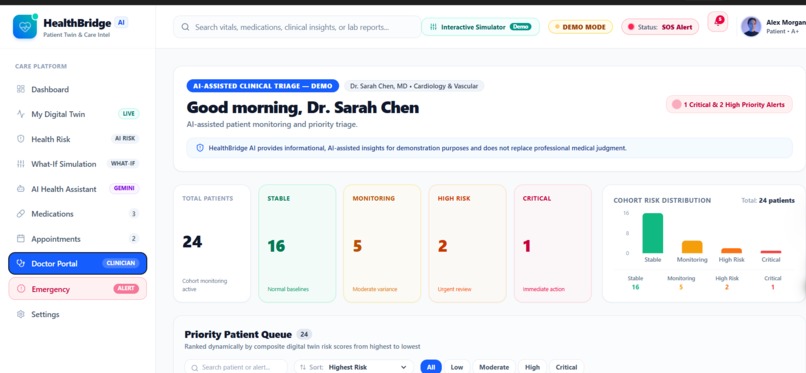This screenshot has height=373, width=806.
Task: Click the shield icon in the disclaimer banner
Action: [x=200, y=148]
